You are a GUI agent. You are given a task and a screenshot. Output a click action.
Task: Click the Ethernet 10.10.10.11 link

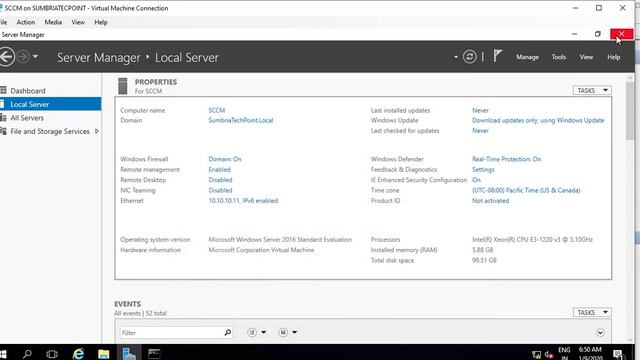pos(243,200)
